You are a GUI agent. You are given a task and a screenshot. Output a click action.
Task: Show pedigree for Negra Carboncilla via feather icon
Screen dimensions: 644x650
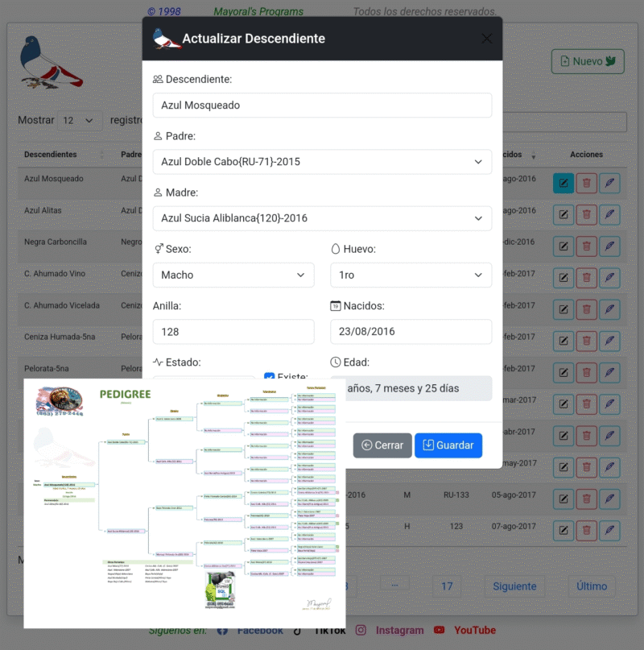point(609,246)
